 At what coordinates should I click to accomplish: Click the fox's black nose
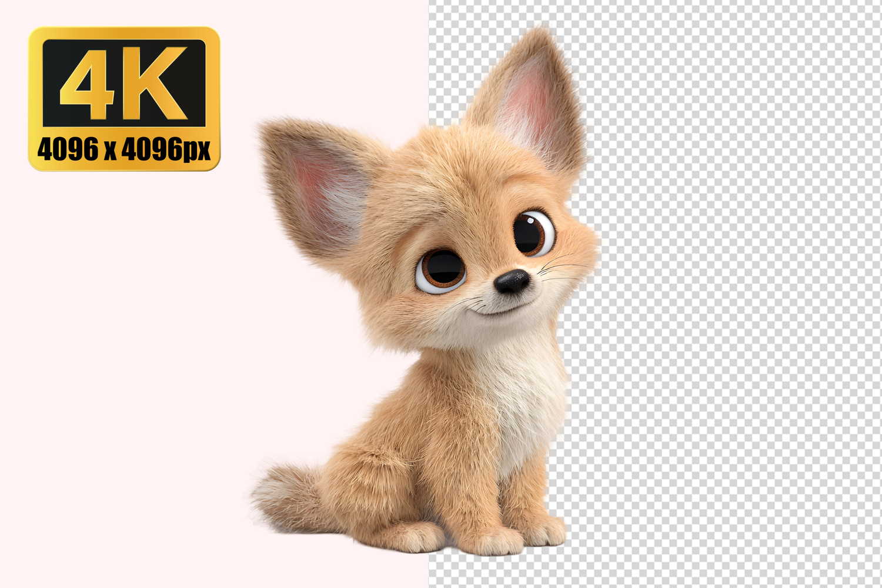(x=512, y=282)
